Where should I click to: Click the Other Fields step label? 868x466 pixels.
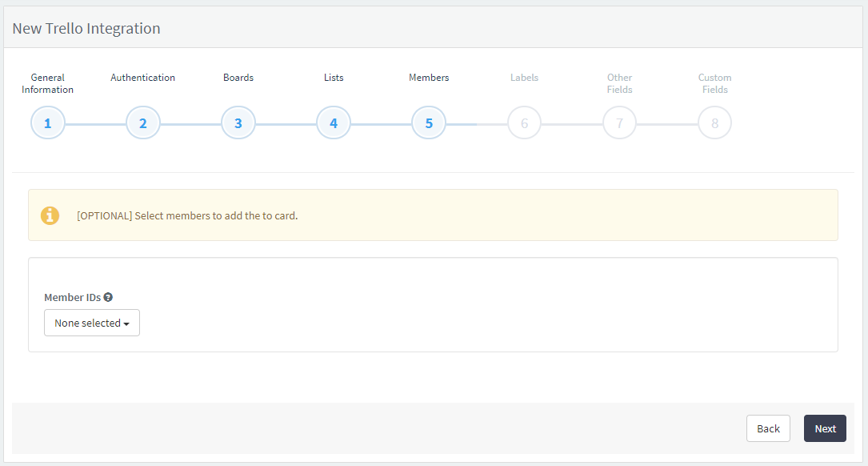[619, 83]
